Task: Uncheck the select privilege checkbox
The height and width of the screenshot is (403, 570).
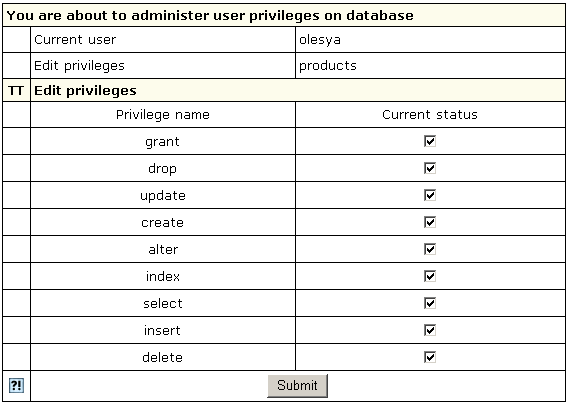Action: point(430,303)
